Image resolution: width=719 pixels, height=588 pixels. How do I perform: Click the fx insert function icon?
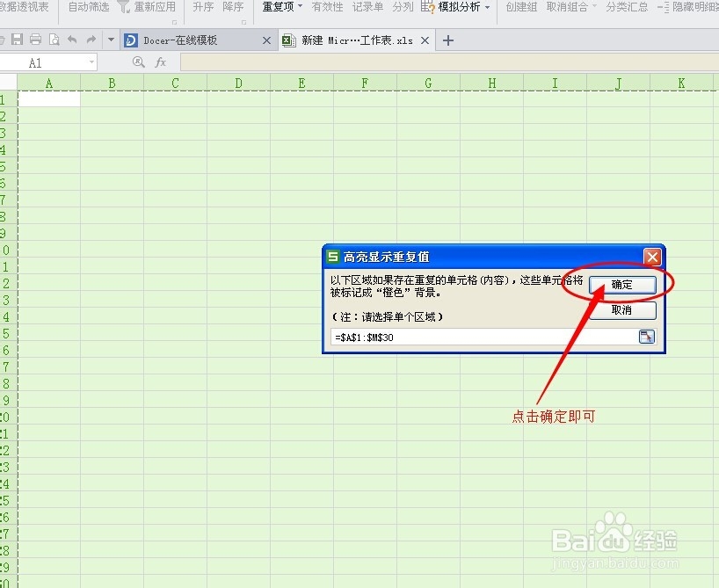point(160,62)
